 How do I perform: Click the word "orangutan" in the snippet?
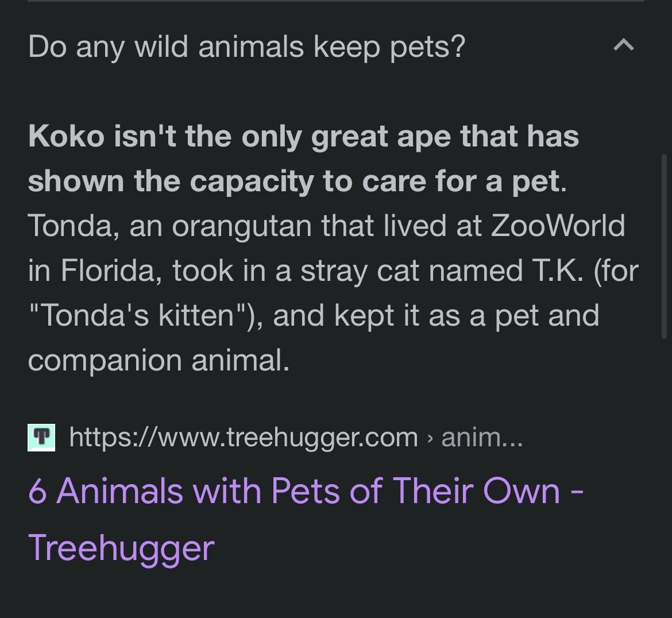242,227
